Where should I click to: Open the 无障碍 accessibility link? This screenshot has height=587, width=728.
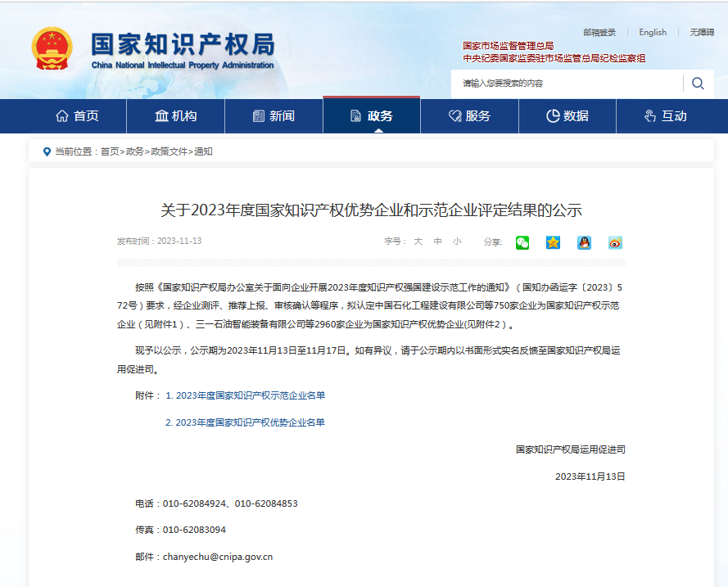[x=702, y=33]
